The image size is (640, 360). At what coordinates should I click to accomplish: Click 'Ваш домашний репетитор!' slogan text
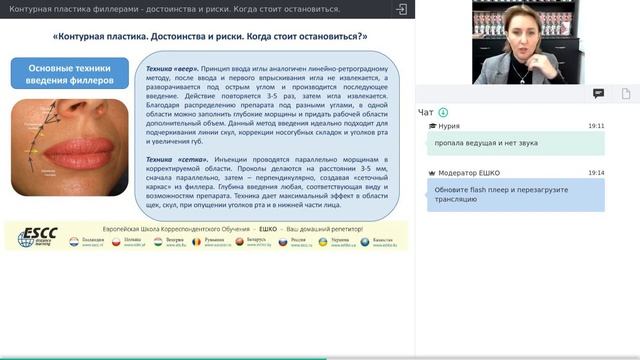(324, 229)
